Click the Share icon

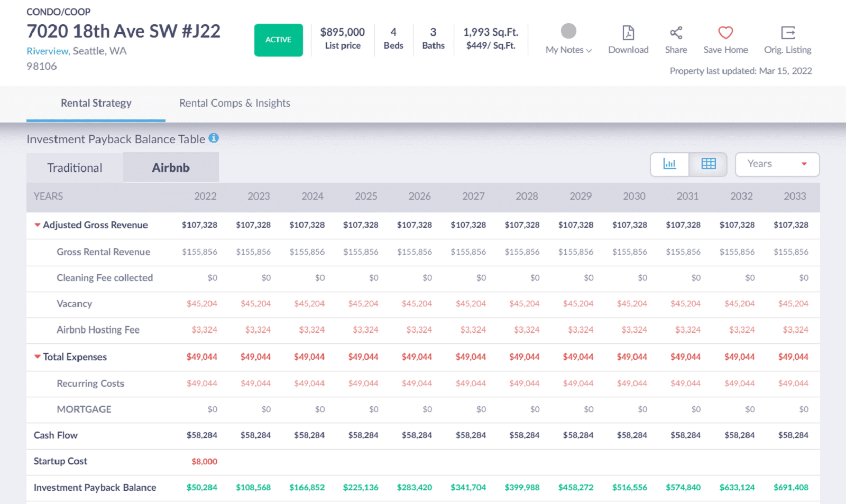tap(676, 33)
